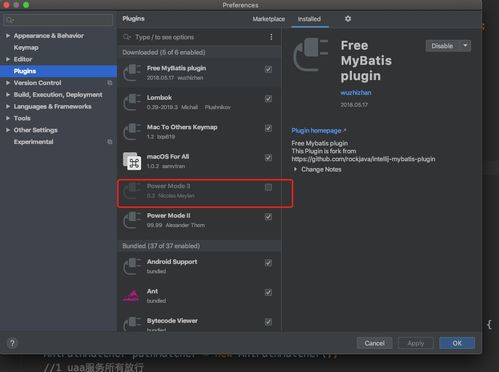Focus the settings search field
Viewport: 499px width, 372px height.
tap(58, 20)
